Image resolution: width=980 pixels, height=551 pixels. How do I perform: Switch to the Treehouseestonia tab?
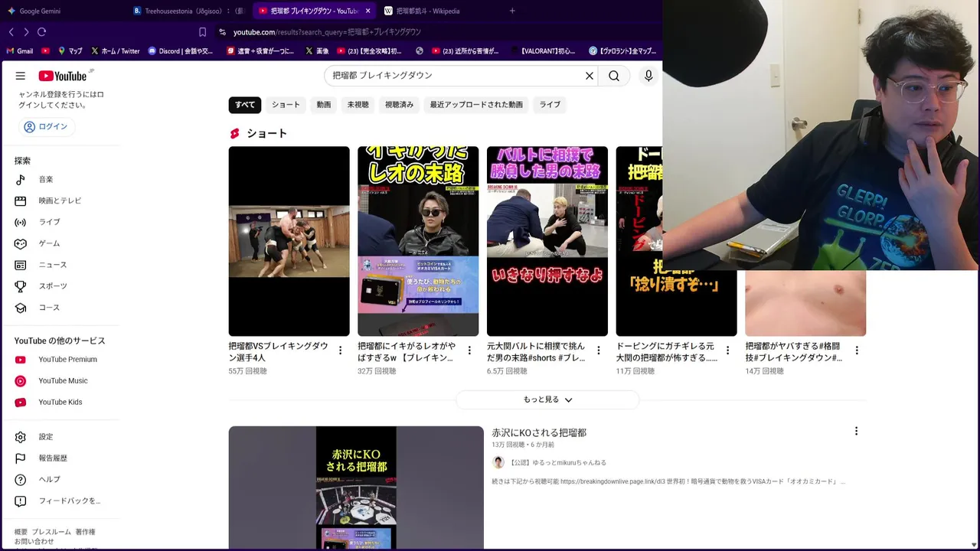pos(188,11)
